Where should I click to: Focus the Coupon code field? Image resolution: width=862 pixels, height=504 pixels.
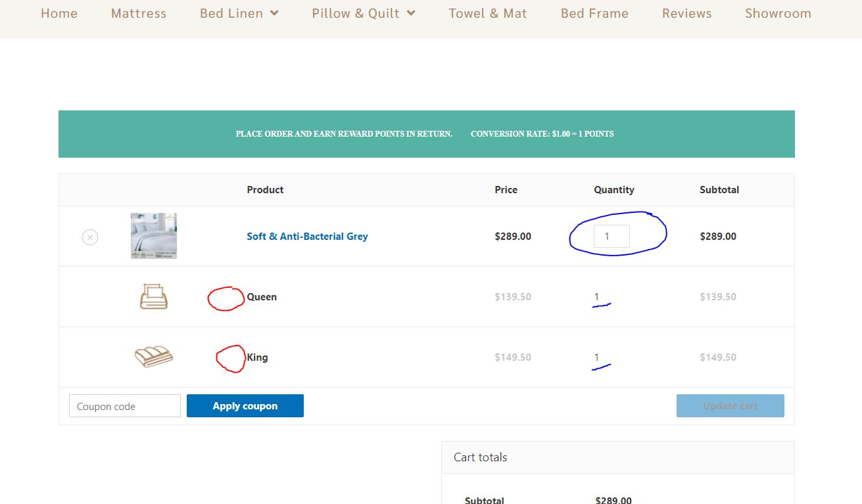tap(125, 406)
